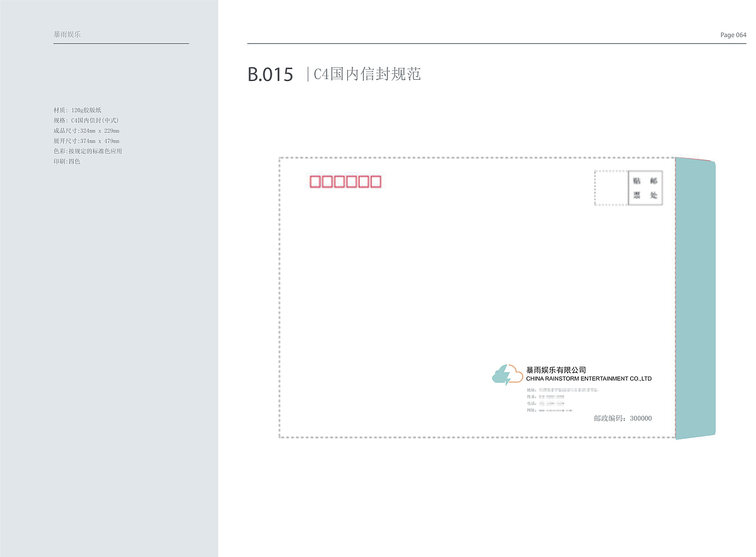Click the 展开尺寸:374mm x 479mm line
Image resolution: width=756 pixels, height=557 pixels.
pos(86,141)
